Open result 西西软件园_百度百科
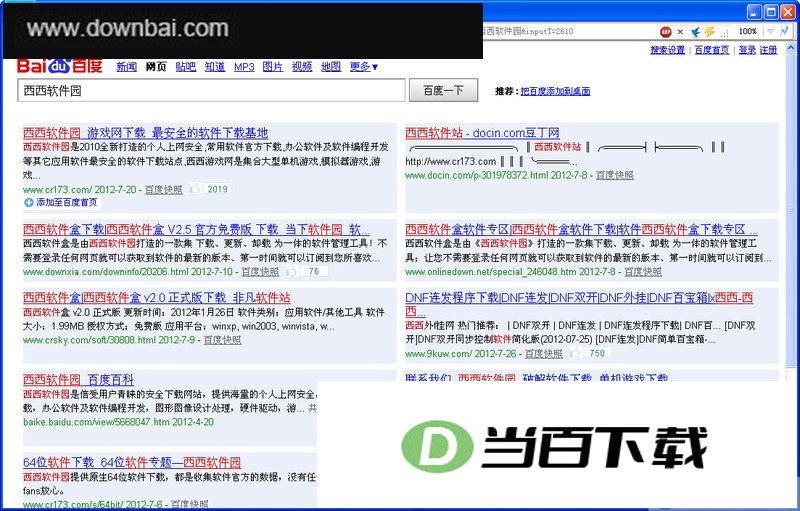This screenshot has height=511, width=800. click(x=78, y=380)
